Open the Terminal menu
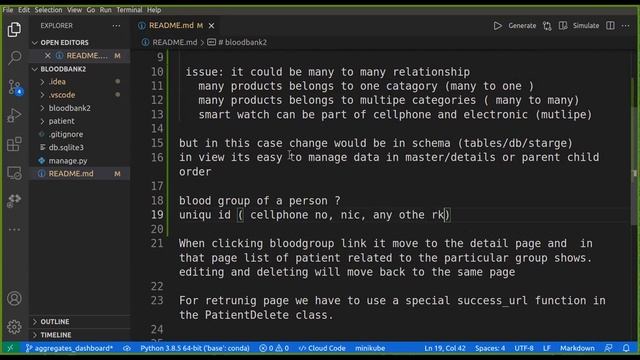 (129, 10)
